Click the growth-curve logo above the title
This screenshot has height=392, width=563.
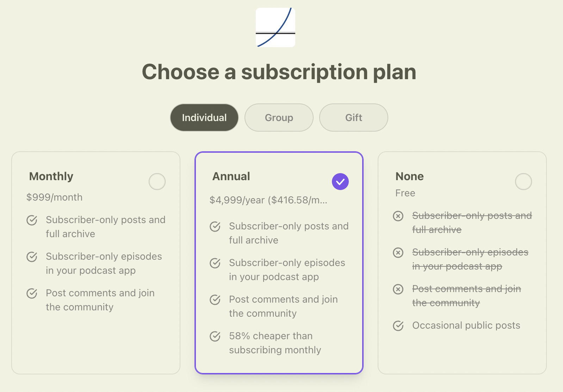pos(275,27)
